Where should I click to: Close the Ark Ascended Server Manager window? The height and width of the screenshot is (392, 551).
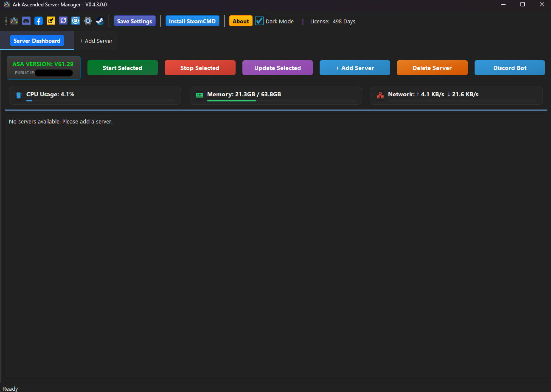coord(542,4)
